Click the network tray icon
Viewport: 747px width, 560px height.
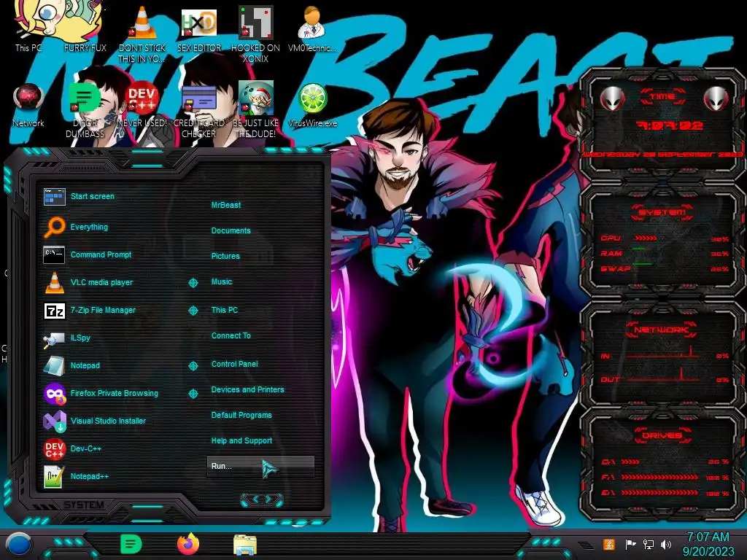(649, 544)
